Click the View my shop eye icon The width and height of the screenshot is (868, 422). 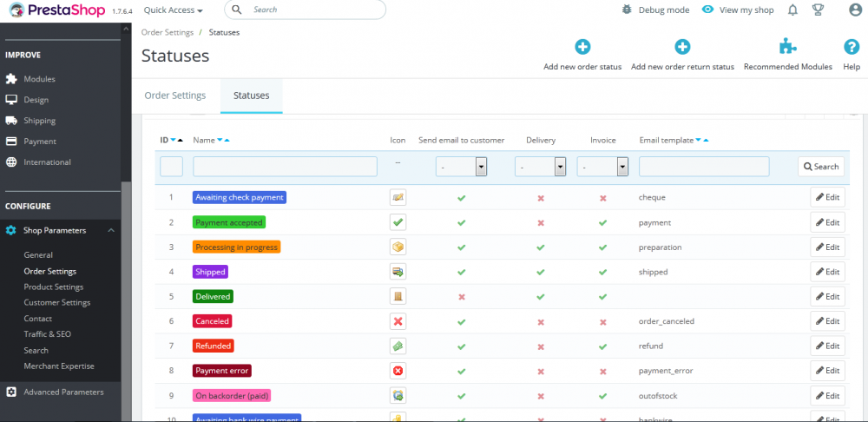[x=707, y=10]
